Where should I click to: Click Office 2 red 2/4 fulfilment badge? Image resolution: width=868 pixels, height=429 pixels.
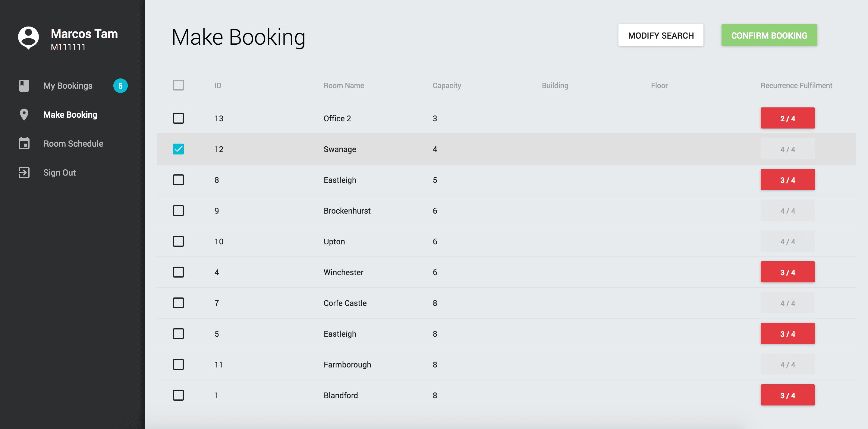(787, 118)
